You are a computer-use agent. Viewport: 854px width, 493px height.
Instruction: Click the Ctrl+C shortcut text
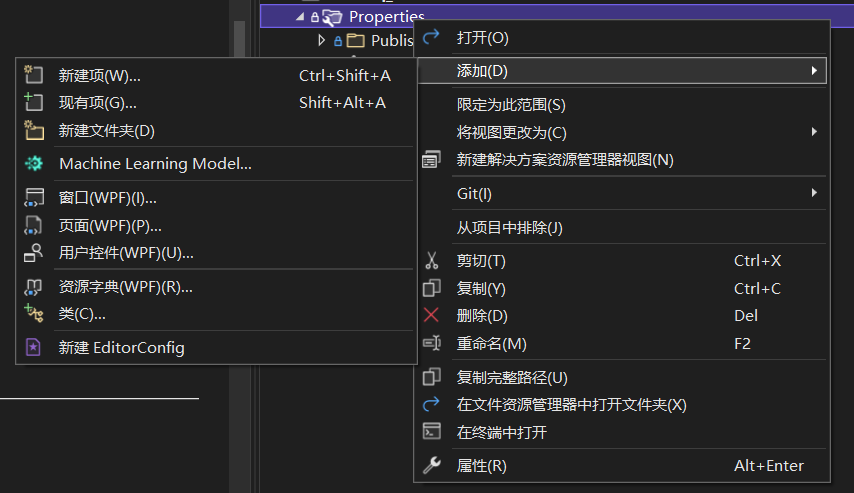click(757, 288)
